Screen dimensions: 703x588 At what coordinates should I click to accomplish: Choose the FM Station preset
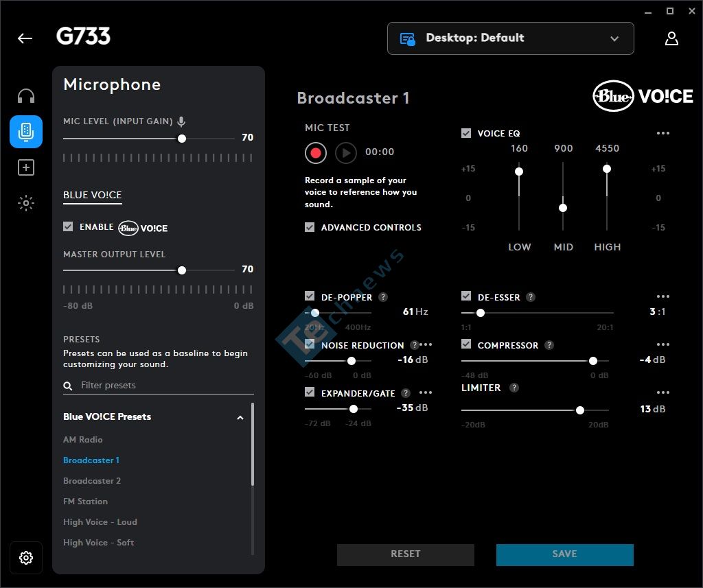(x=86, y=502)
